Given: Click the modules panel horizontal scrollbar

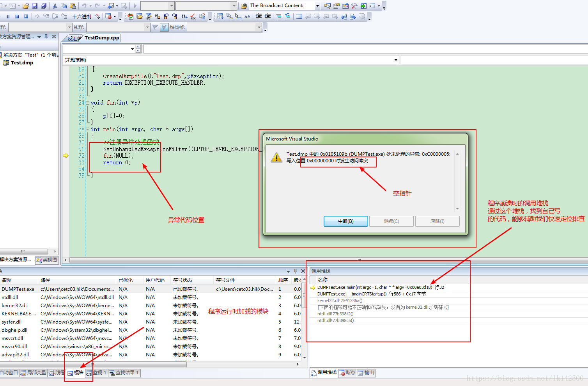Looking at the screenshot, I should (x=94, y=365).
